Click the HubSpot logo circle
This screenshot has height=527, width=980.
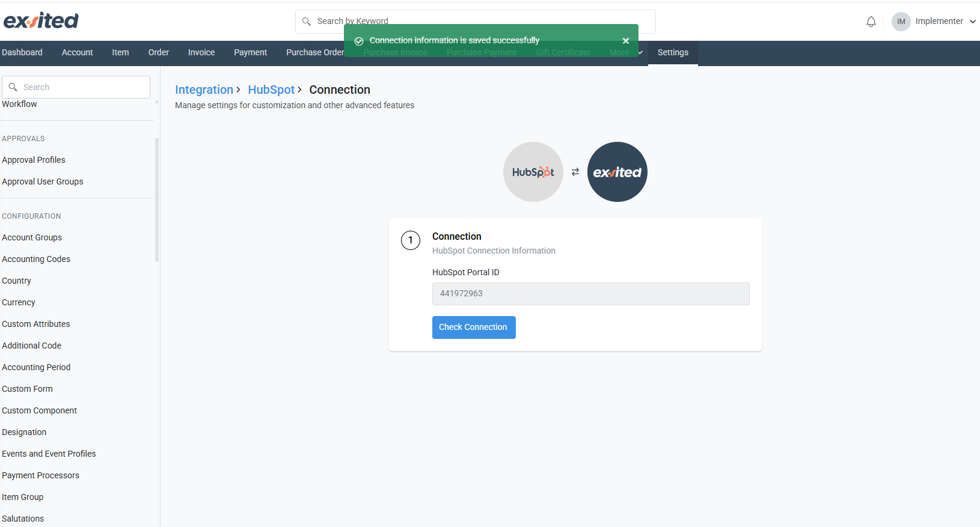click(x=533, y=172)
